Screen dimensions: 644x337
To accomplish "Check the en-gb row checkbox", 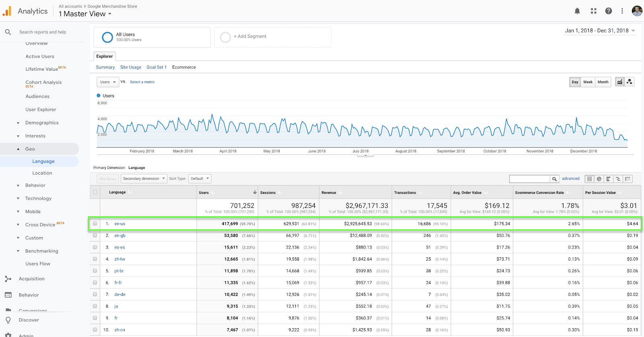I will tap(95, 236).
